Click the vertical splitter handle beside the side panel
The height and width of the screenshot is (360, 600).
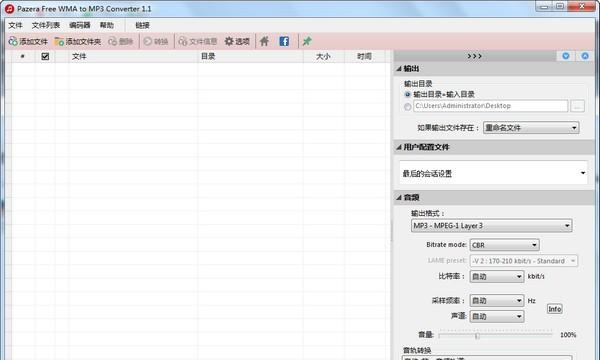point(391,231)
